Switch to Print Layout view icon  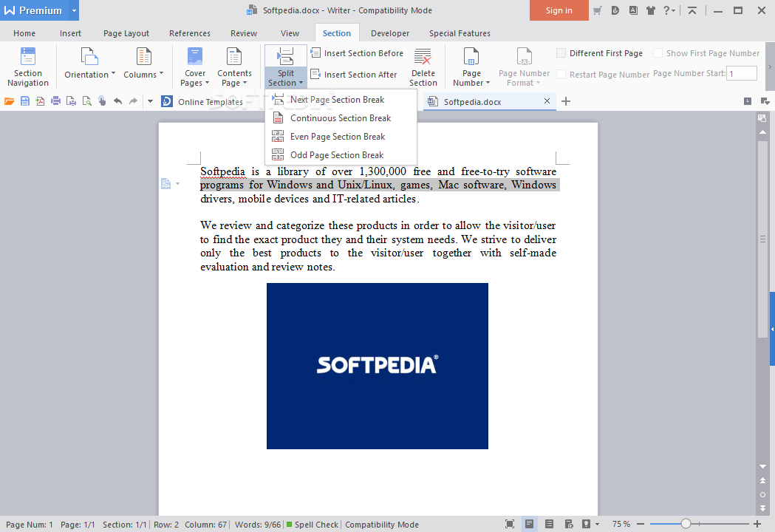coord(530,524)
